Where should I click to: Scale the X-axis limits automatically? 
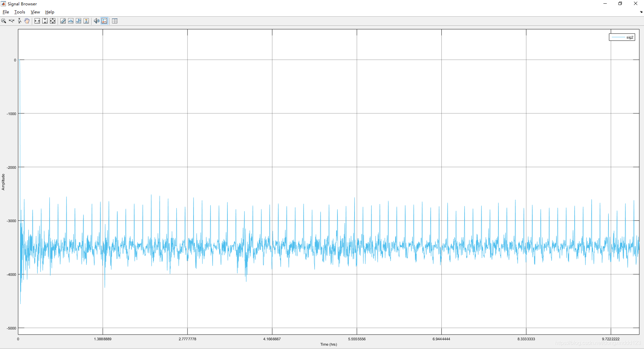(x=37, y=21)
